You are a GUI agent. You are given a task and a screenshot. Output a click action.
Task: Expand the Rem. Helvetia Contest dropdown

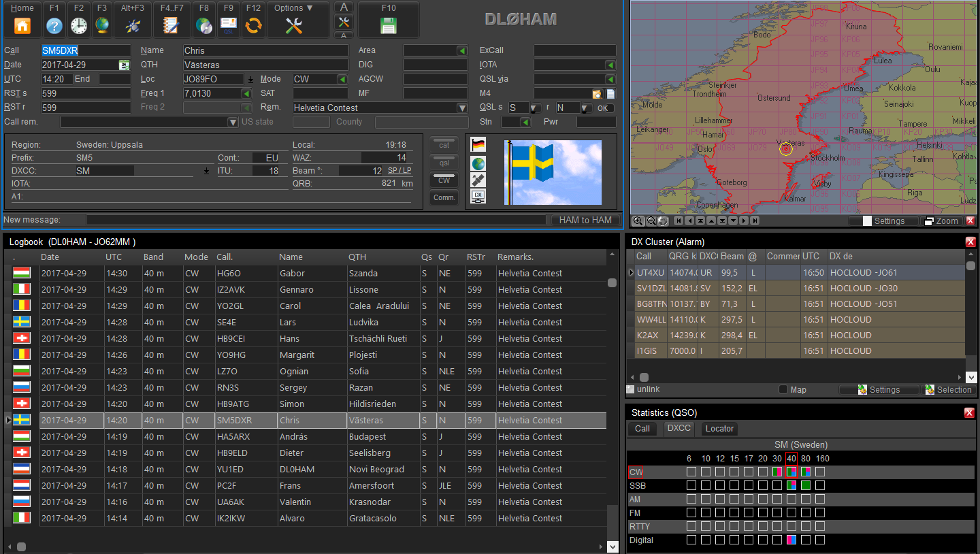[x=462, y=108]
